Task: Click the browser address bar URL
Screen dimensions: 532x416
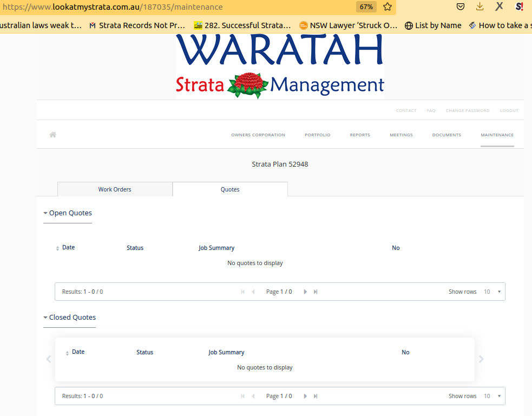Action: click(x=113, y=7)
